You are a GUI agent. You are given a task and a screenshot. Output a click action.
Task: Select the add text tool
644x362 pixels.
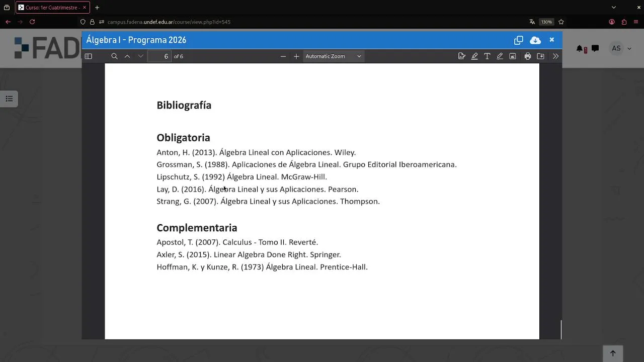coord(487,56)
